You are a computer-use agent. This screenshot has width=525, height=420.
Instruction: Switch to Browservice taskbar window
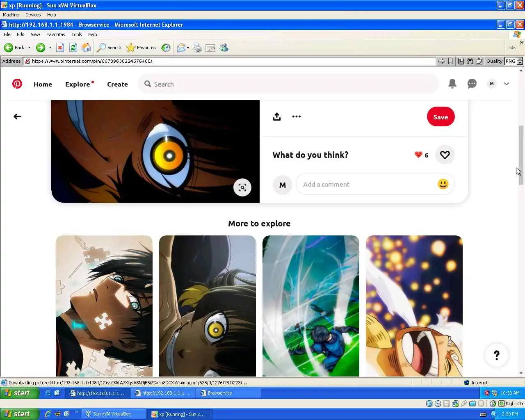(x=228, y=393)
